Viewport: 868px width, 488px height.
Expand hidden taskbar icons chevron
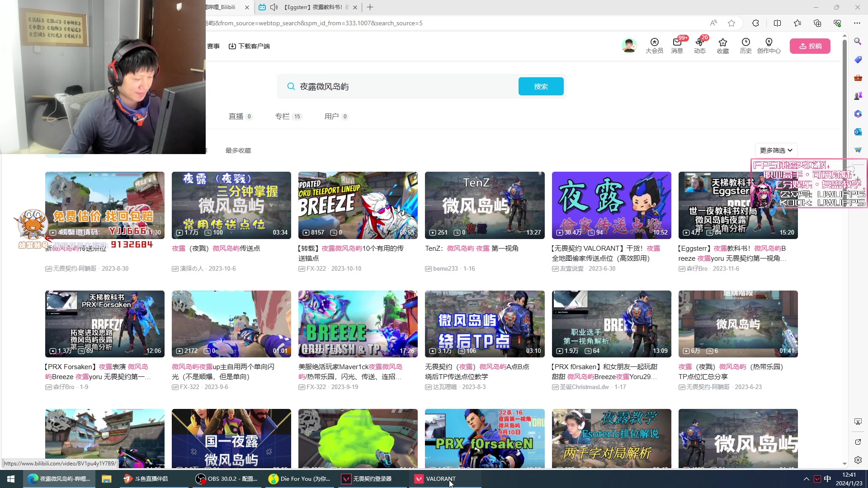[x=806, y=479]
